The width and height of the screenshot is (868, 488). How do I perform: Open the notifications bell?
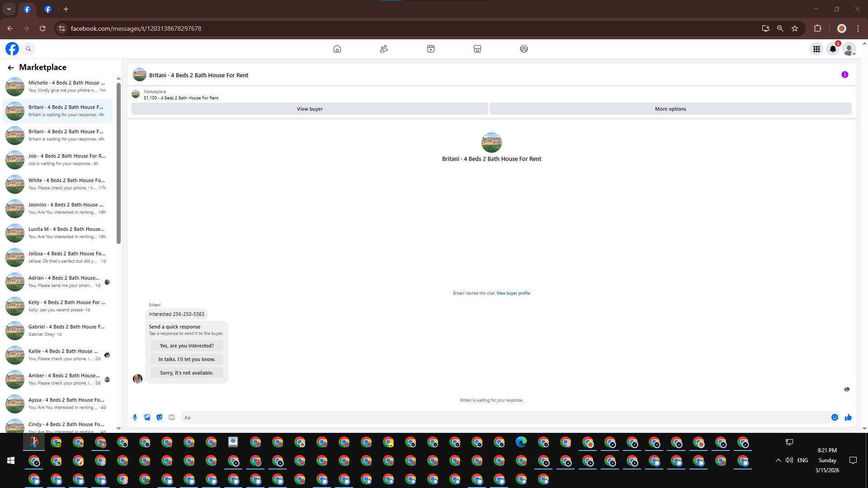click(x=833, y=49)
